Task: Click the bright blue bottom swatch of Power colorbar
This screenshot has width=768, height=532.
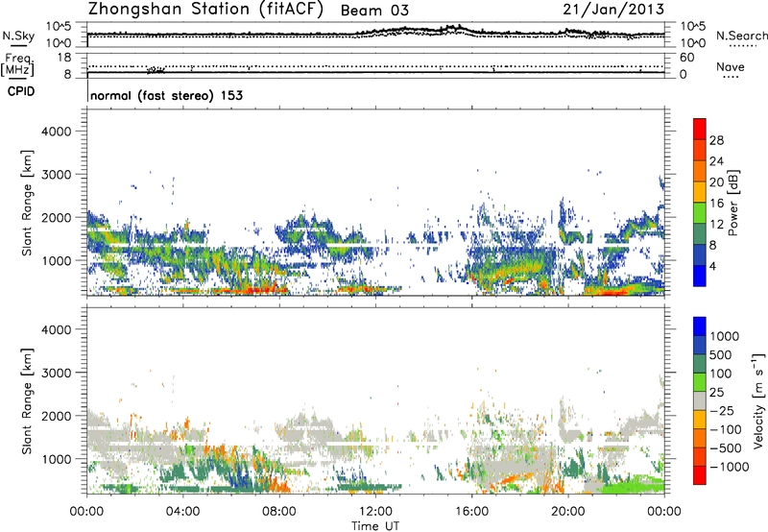Action: point(700,276)
